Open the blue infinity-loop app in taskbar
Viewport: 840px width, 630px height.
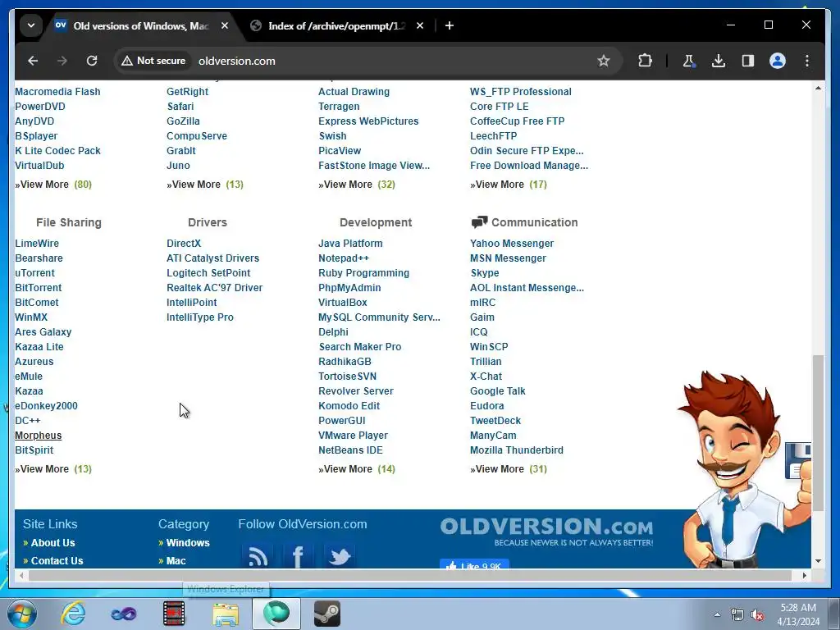tap(124, 614)
